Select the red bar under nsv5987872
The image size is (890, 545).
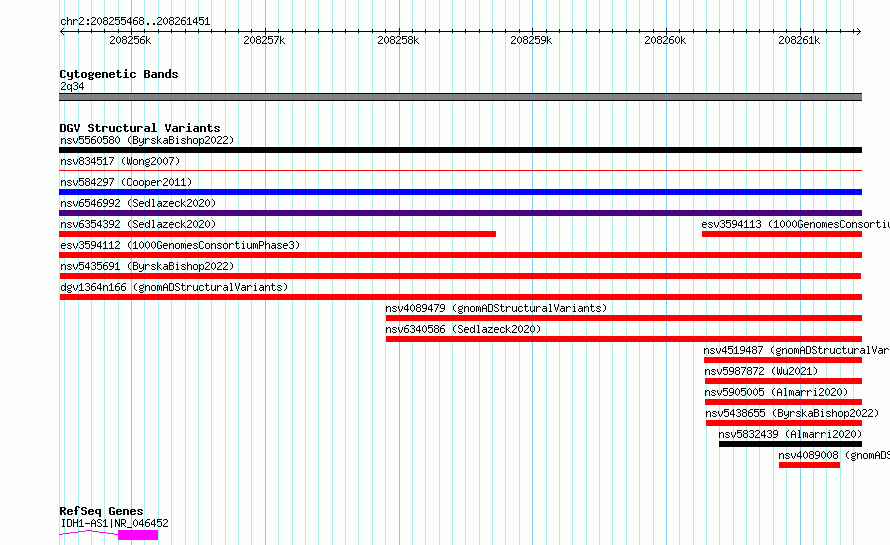(x=783, y=381)
